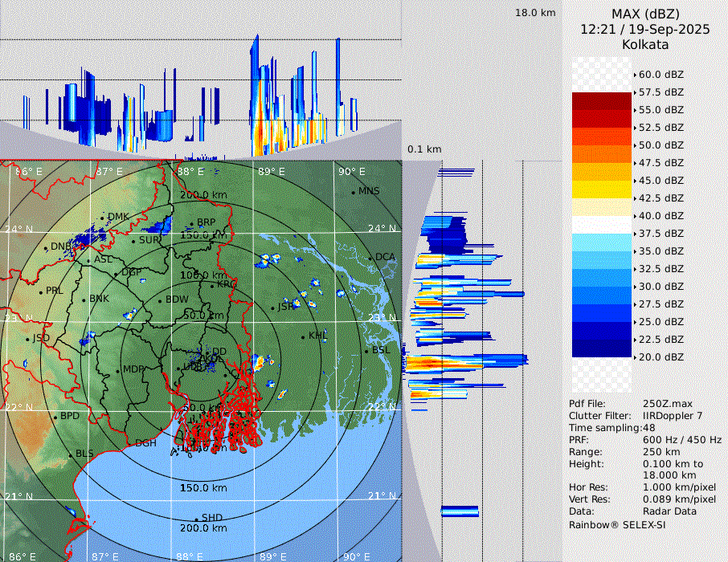Screen dimensions: 728x562
Task: Pick the darkest blue 20.0 dBZ swatch
Action: tap(602, 348)
